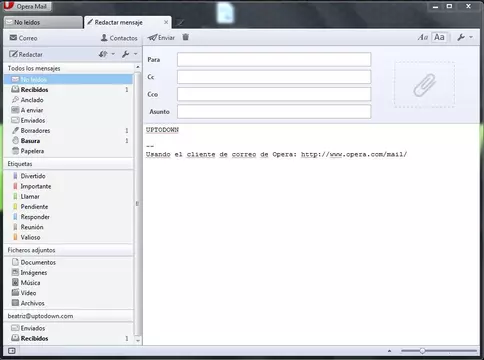Select the No leídos folder in sidebar
Screen dimensions: 484x360
[68, 79]
